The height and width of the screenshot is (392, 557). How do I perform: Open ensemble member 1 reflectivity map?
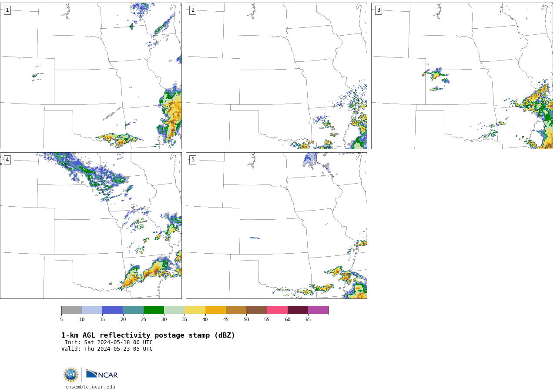click(91, 76)
